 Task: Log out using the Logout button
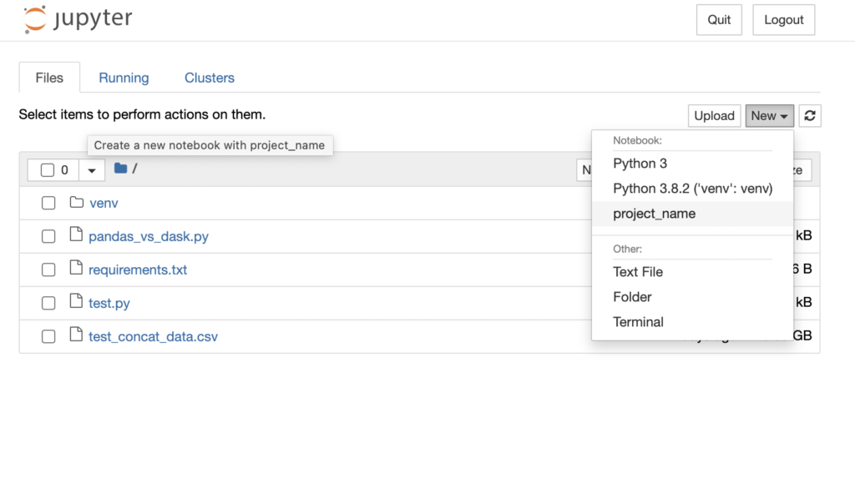click(x=783, y=20)
